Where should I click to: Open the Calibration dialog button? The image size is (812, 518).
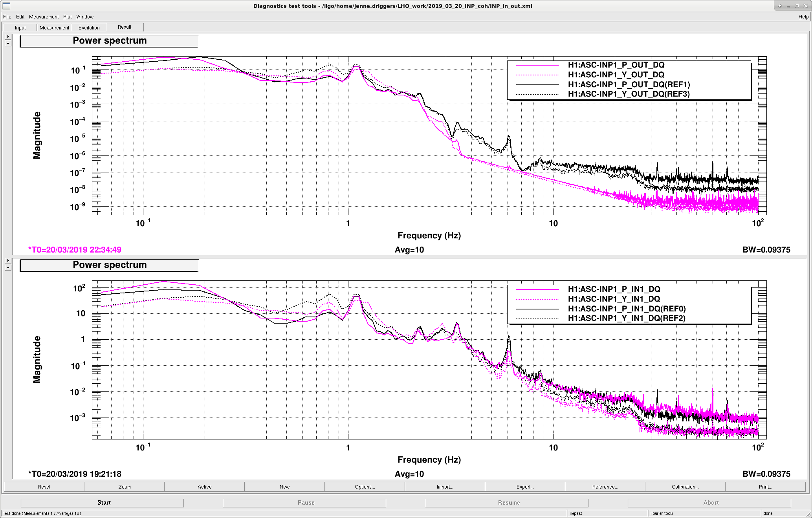pos(685,487)
